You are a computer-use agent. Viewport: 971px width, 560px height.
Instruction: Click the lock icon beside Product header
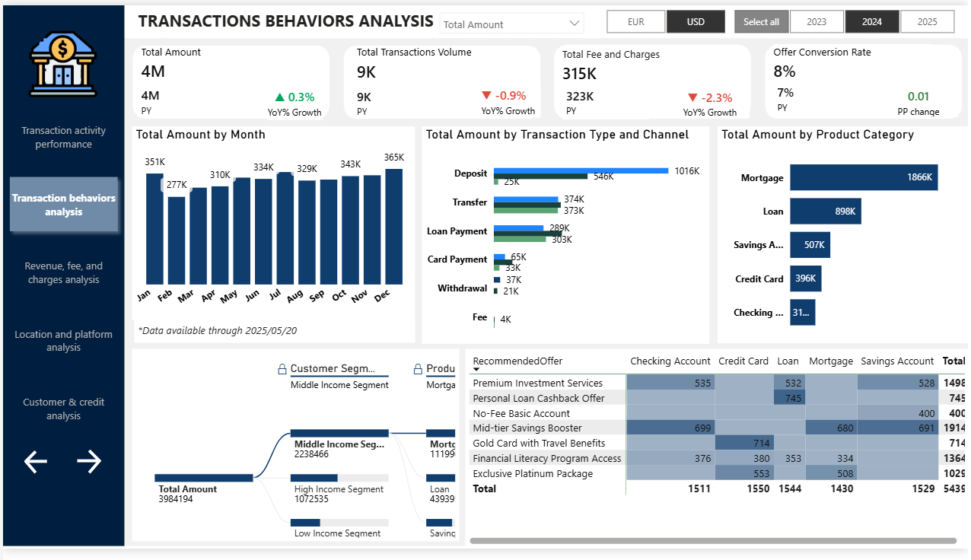[418, 369]
